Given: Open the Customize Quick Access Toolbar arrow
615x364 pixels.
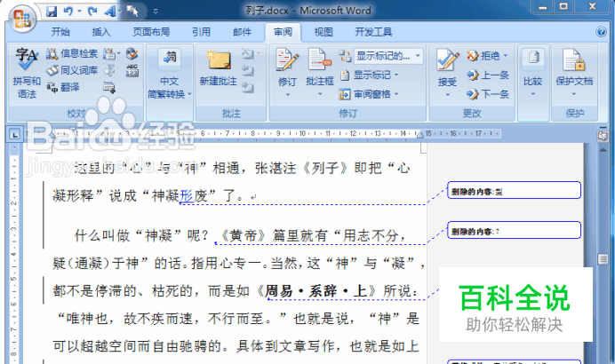Looking at the screenshot, I should point(156,12).
